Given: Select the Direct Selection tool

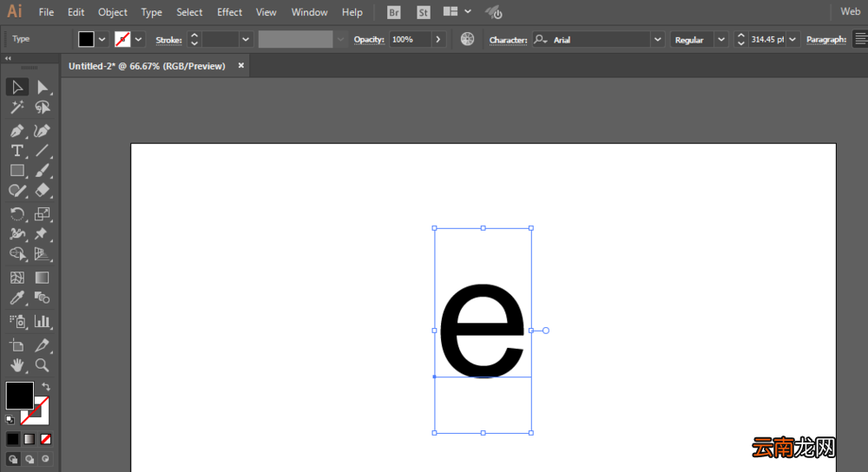Looking at the screenshot, I should pos(42,87).
